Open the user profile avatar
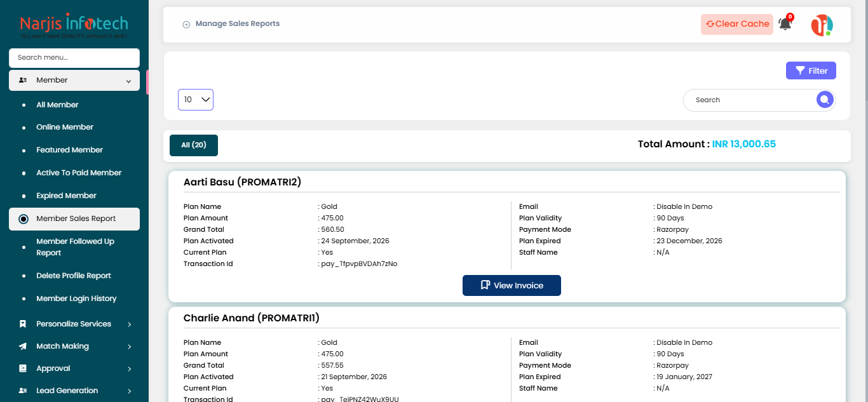The image size is (868, 402). click(x=822, y=25)
